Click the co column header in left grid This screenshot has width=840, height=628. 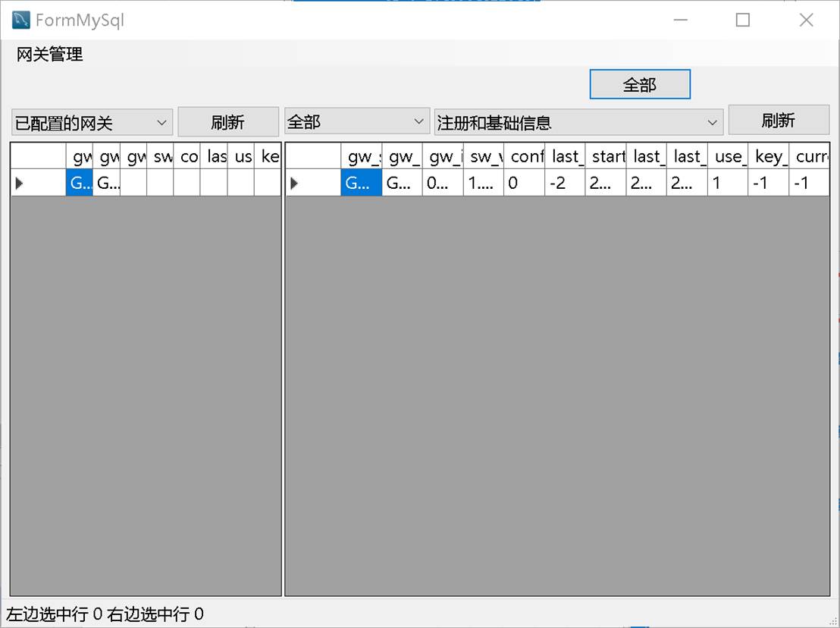(x=187, y=156)
